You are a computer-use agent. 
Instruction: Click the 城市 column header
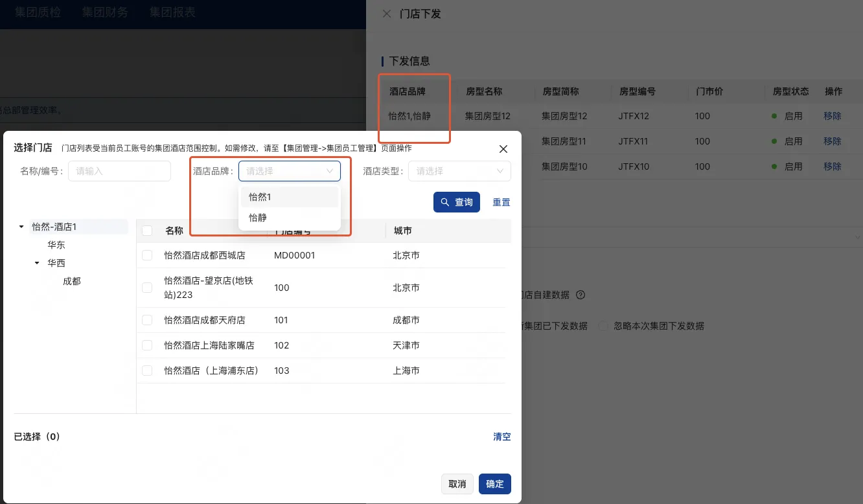tap(403, 231)
